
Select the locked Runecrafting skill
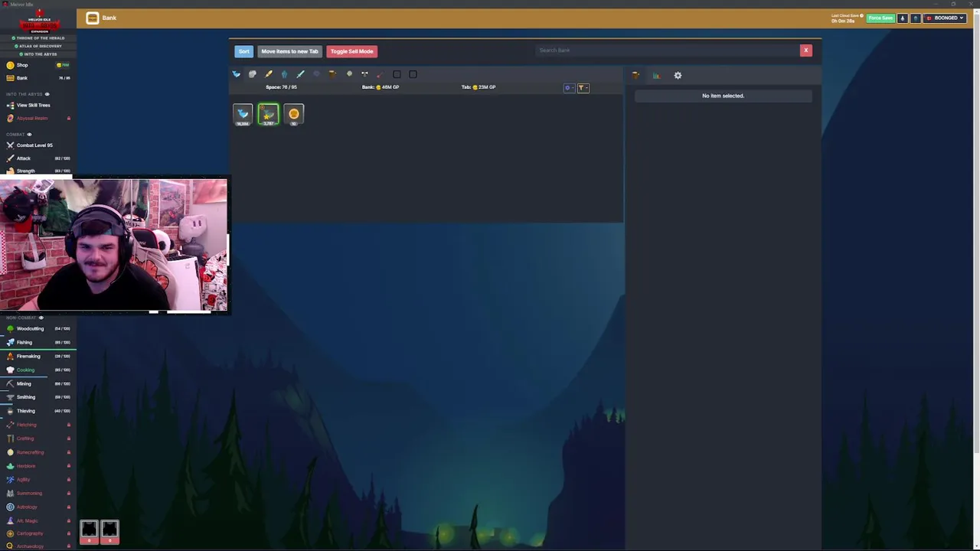coord(37,452)
